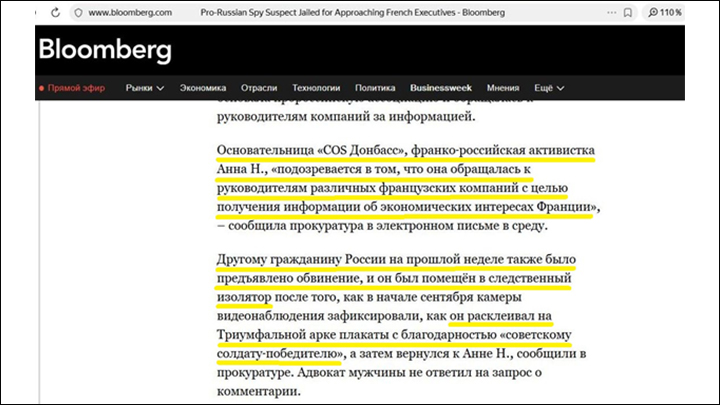Click the www.bloomberg.com address field
This screenshot has width=720, height=405.
130,12
